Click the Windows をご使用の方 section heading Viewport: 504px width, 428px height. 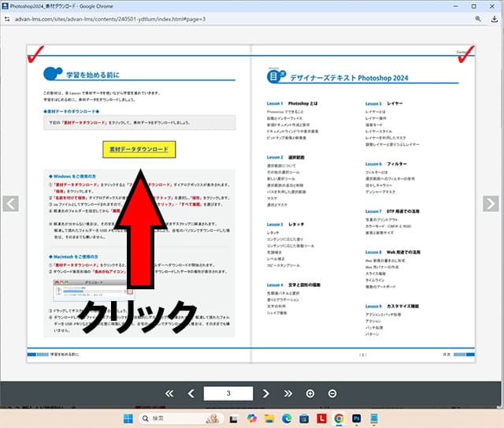(72, 177)
